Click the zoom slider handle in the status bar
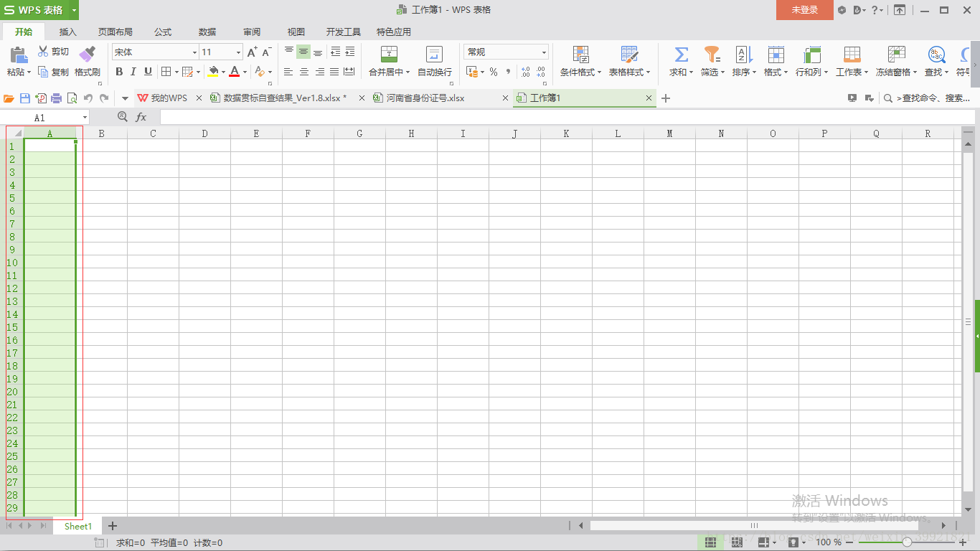980x551 pixels. pyautogui.click(x=908, y=542)
